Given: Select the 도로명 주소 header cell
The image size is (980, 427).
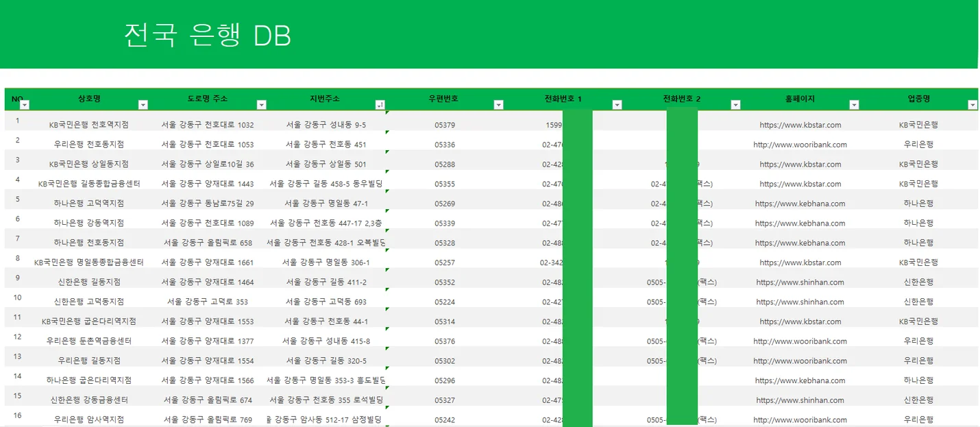Looking at the screenshot, I should coord(208,99).
